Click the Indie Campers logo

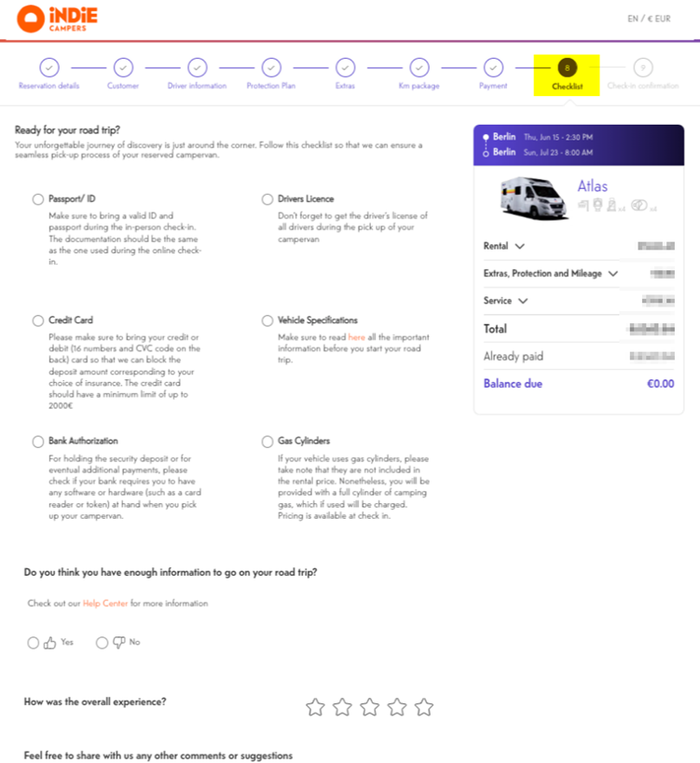tap(57, 18)
